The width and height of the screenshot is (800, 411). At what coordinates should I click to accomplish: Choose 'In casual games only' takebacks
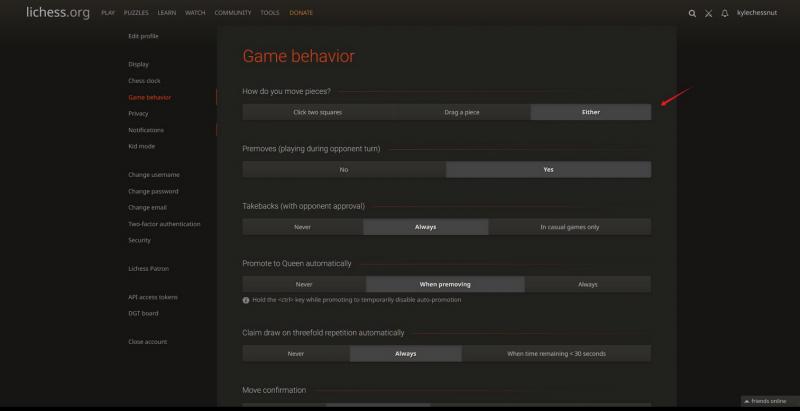point(569,227)
